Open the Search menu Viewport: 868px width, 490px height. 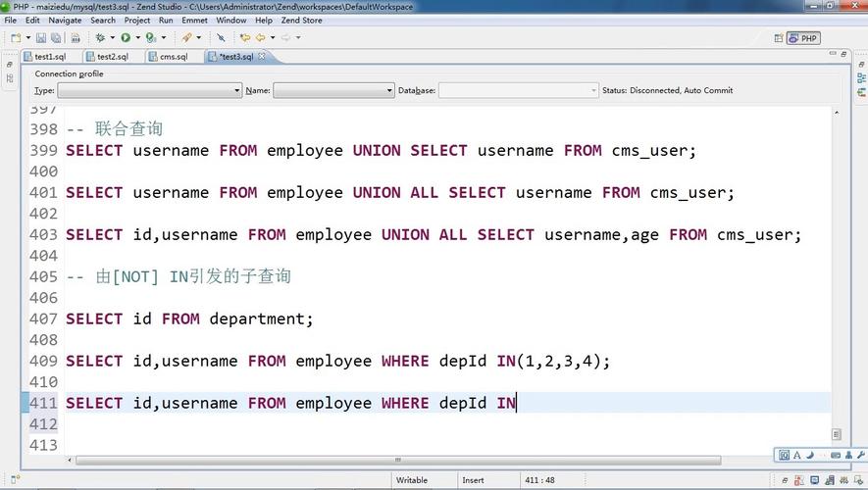[103, 20]
